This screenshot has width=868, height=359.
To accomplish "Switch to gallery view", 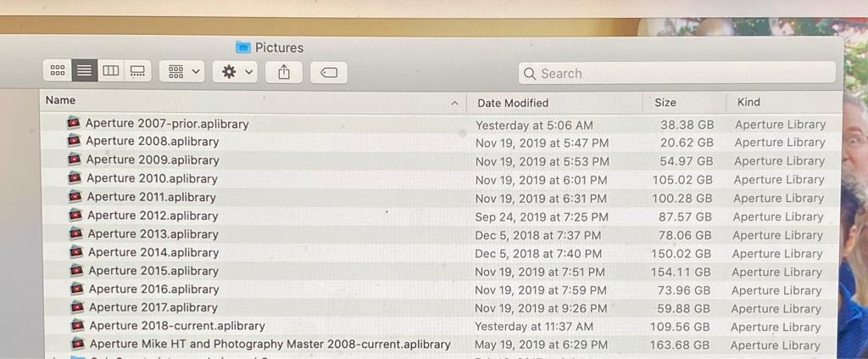I will pyautogui.click(x=137, y=72).
